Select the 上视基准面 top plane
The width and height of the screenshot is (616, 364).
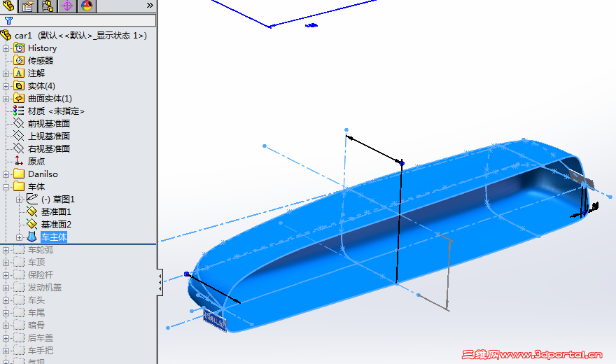49,136
